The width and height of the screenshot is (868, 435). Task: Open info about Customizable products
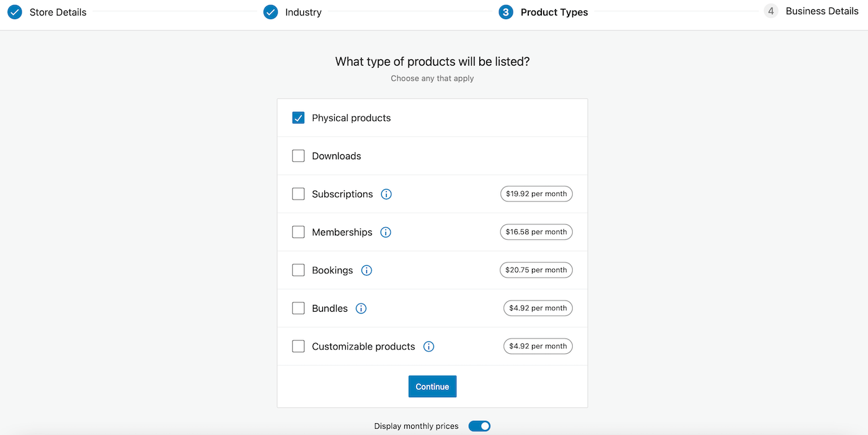(428, 346)
